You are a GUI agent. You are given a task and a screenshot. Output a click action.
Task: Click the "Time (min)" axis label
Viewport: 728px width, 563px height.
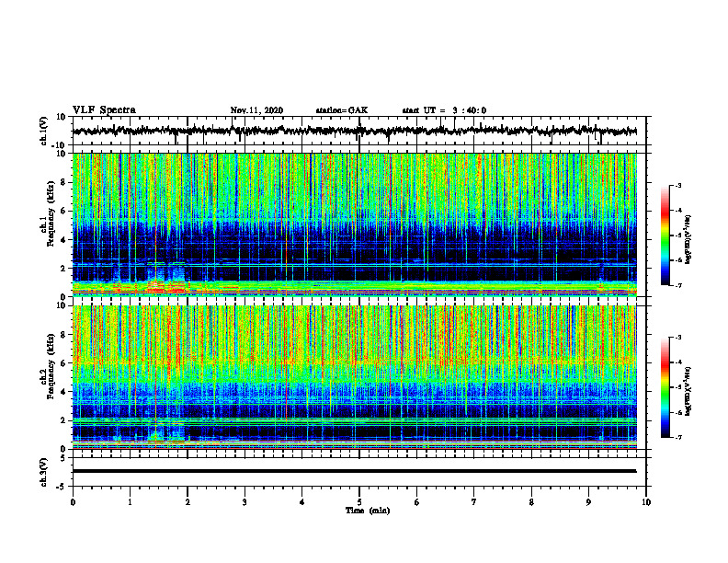368,511
